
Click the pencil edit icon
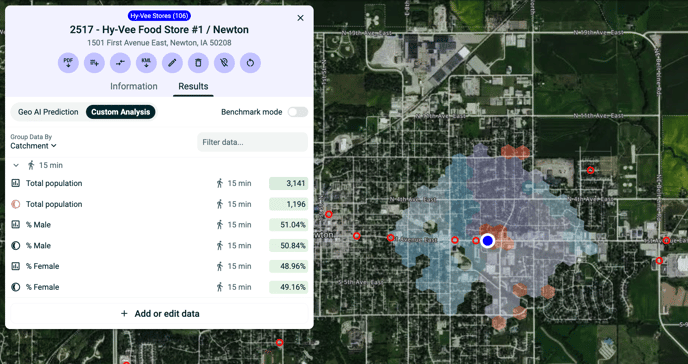pos(172,63)
